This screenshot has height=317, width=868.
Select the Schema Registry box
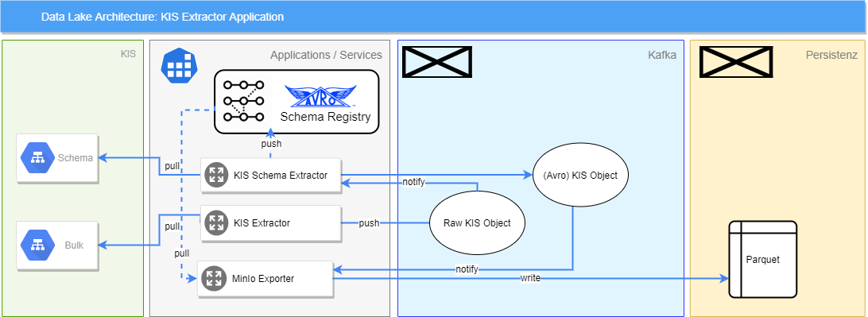296,101
